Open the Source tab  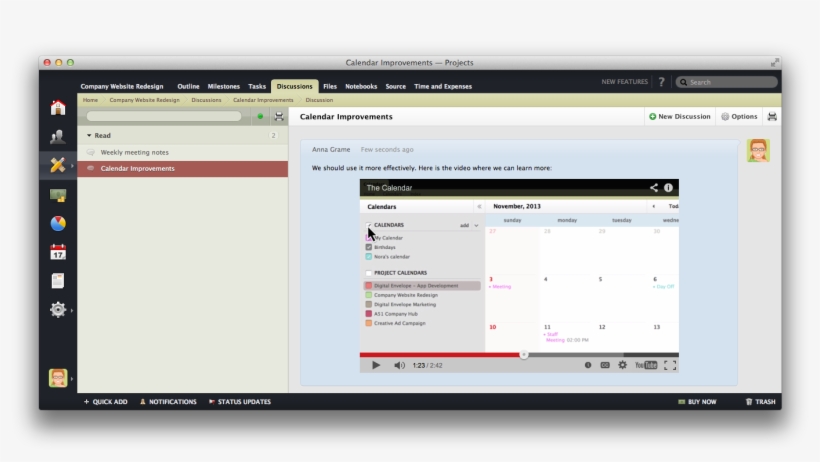coord(395,86)
